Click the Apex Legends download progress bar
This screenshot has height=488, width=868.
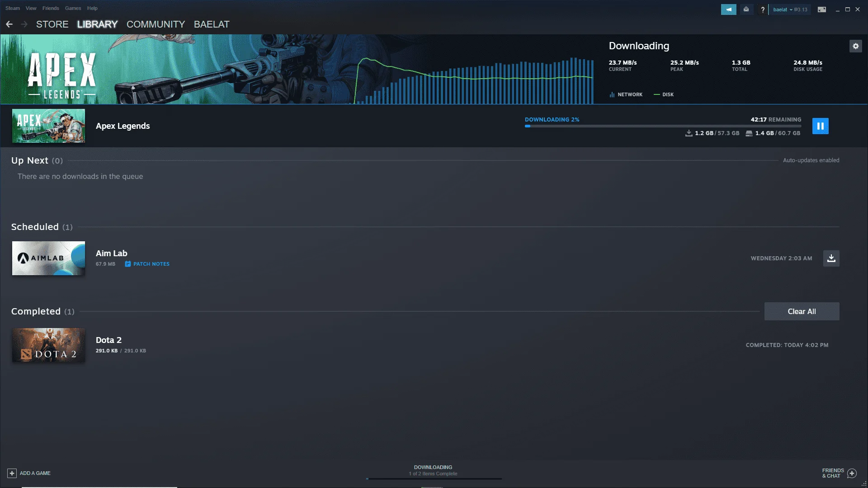(663, 126)
